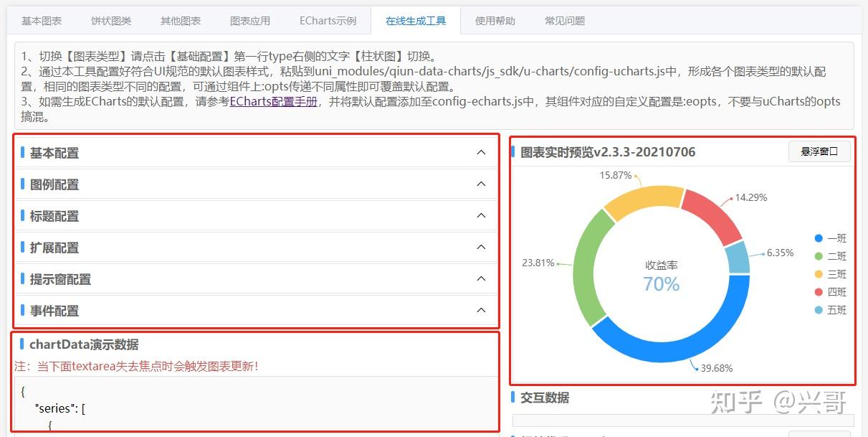The image size is (868, 437).
Task: Click the 图表实时预览 panel title
Action: pos(608,152)
